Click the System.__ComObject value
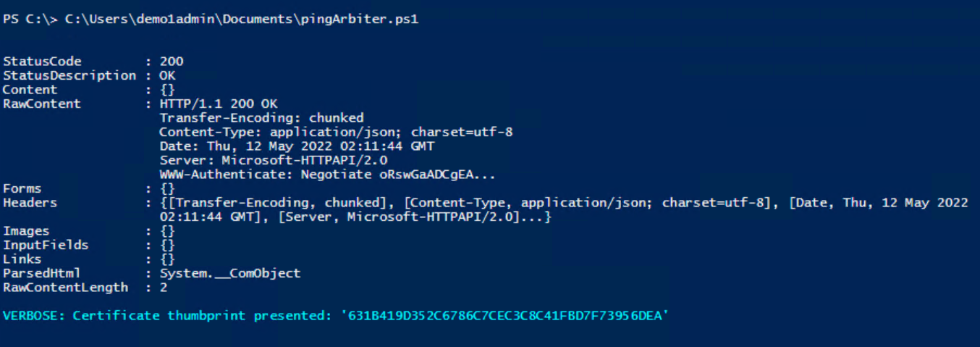This screenshot has height=347, width=980. pos(230,273)
